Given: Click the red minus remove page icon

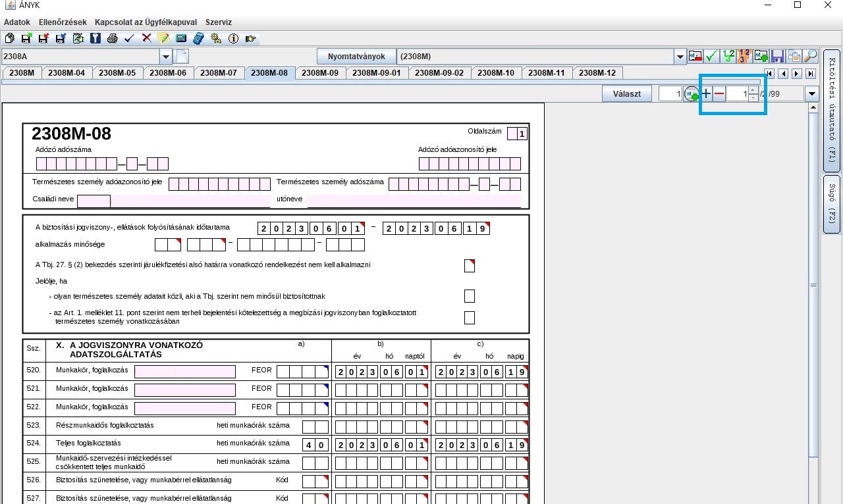Looking at the screenshot, I should coord(719,94).
